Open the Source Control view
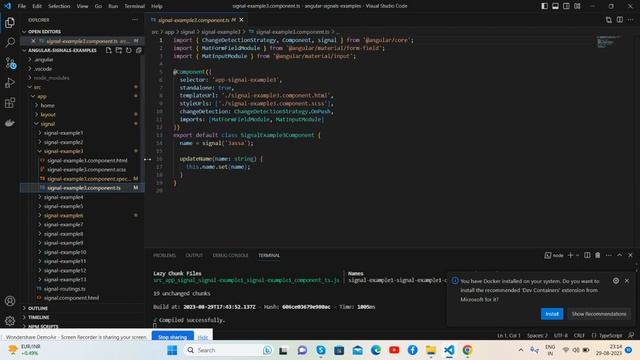This screenshot has width=640, height=360. [10, 63]
